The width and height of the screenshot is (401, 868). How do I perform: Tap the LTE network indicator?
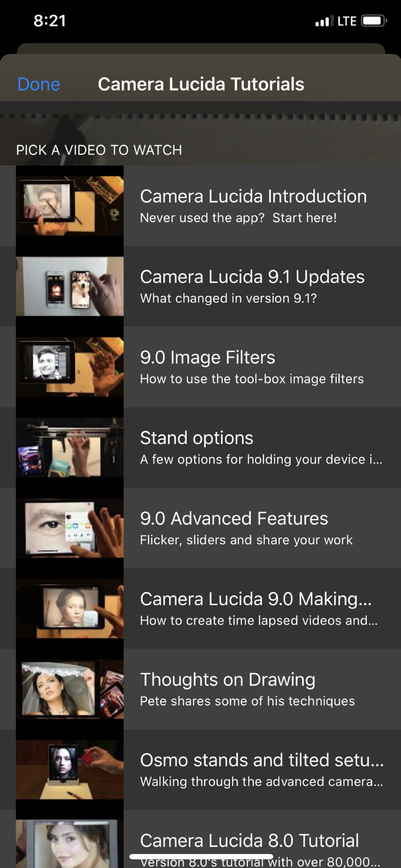click(x=347, y=21)
